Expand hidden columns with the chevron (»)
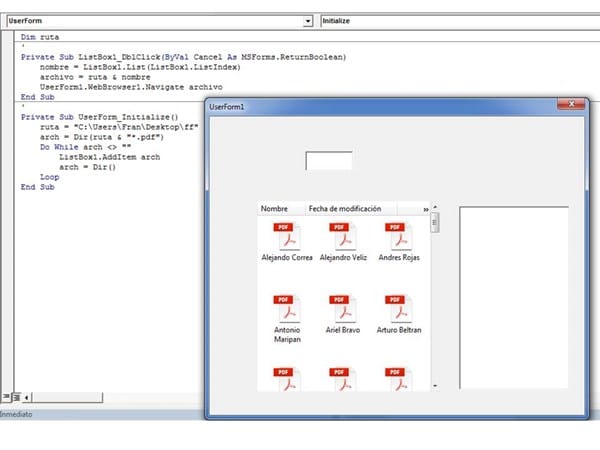 pyautogui.click(x=426, y=209)
